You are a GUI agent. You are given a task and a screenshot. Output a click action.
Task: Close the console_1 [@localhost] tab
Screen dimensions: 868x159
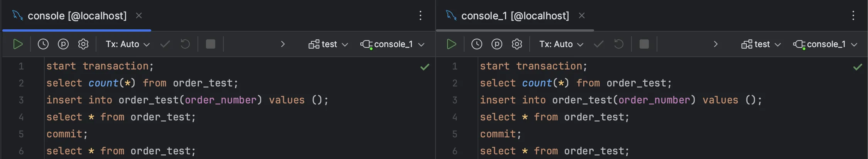[x=582, y=16]
